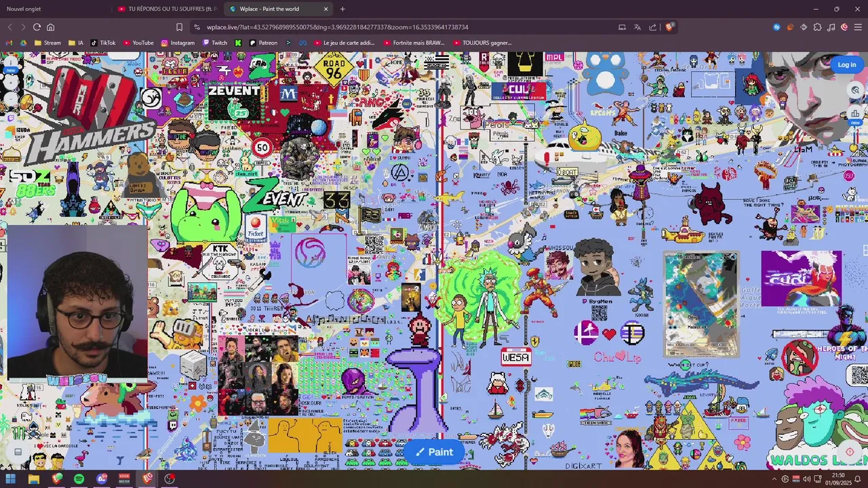Click the blue Paint button
Screen dimensions: 868x488
tap(434, 452)
